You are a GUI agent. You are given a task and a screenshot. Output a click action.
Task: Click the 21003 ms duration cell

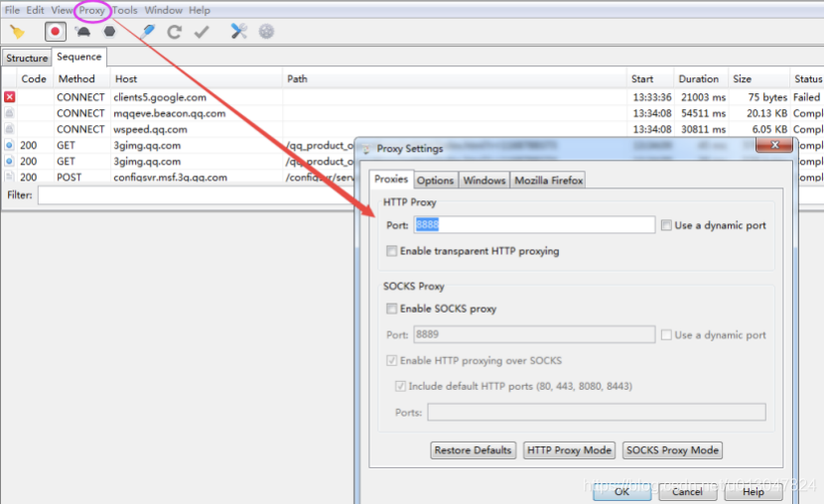(703, 97)
